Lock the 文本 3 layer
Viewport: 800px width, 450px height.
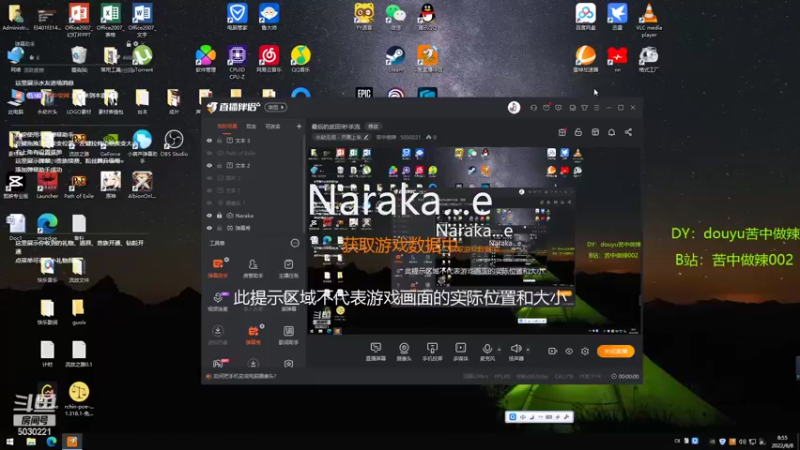pos(219,140)
